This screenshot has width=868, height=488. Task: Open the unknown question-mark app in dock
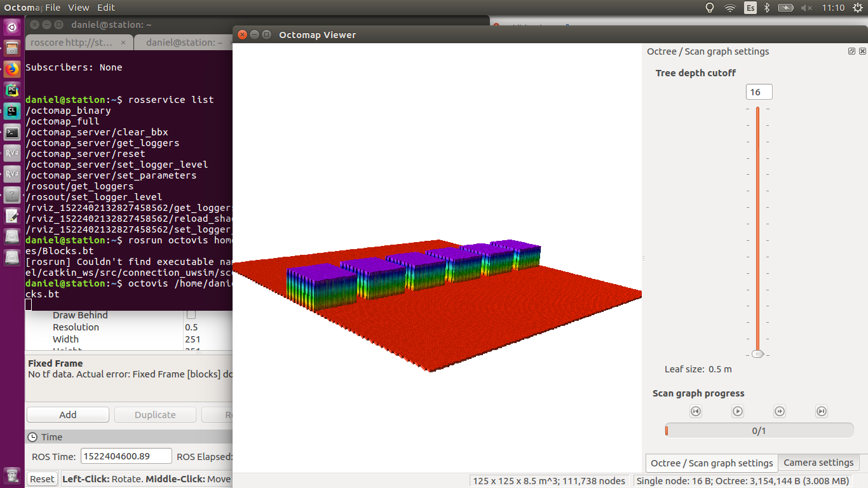(x=12, y=194)
